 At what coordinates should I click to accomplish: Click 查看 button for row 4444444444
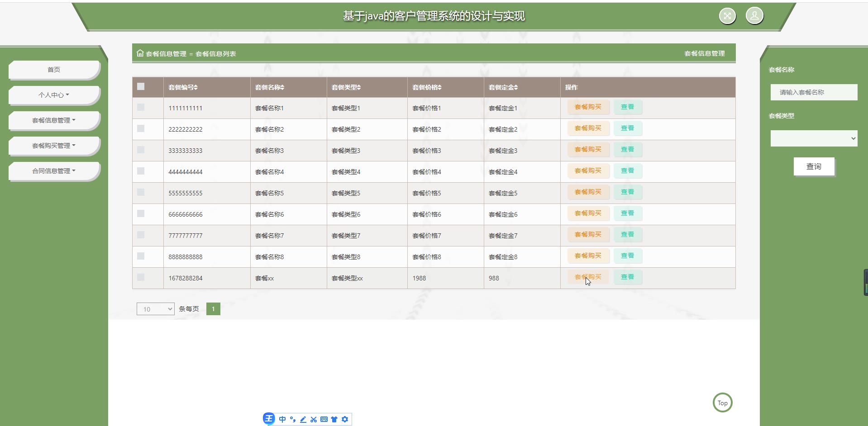pyautogui.click(x=627, y=171)
